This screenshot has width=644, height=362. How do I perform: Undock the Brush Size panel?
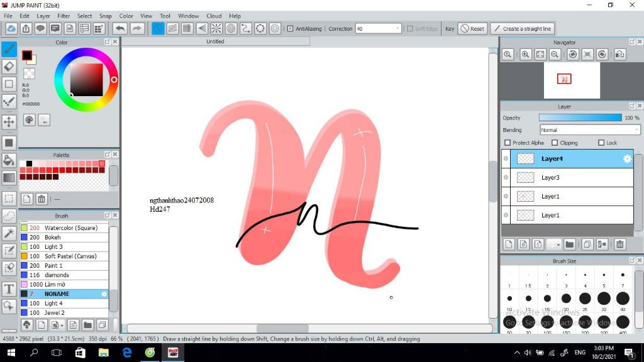coord(632,261)
